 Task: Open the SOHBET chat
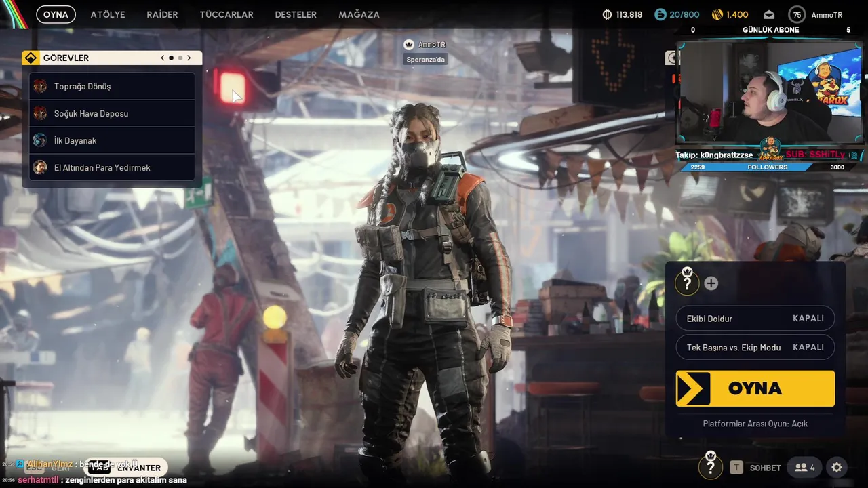(766, 468)
